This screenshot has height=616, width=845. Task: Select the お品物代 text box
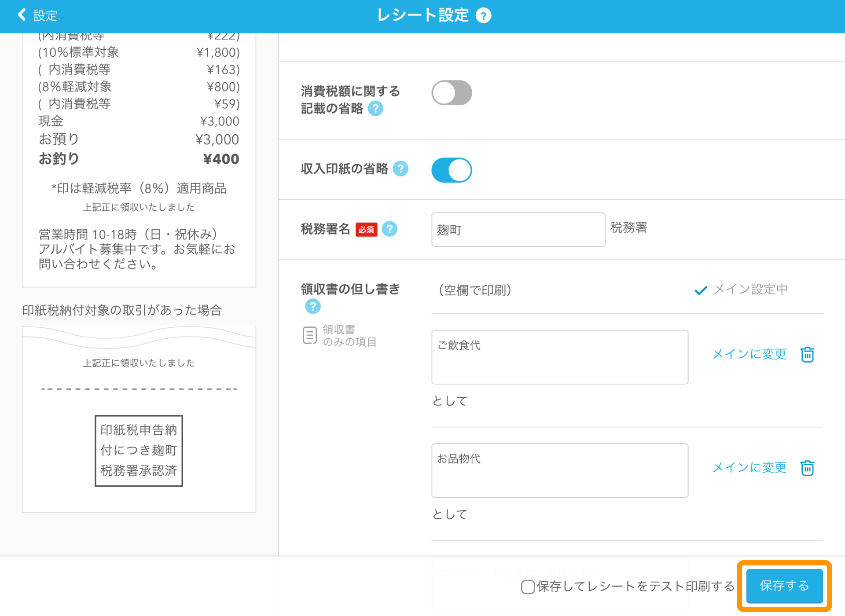coord(559,470)
